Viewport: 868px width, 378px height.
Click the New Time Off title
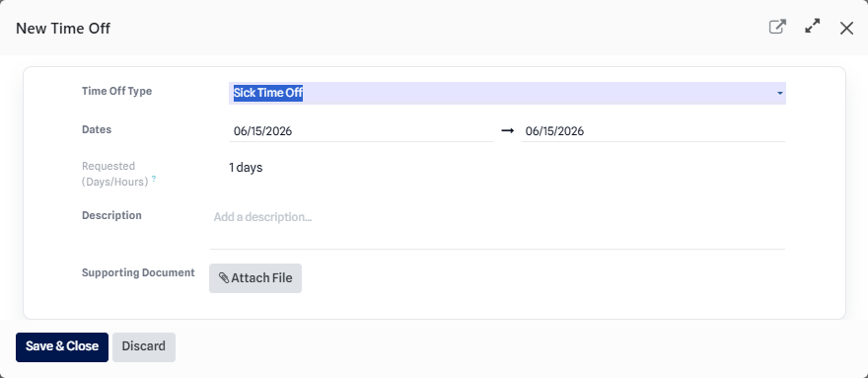click(x=63, y=29)
